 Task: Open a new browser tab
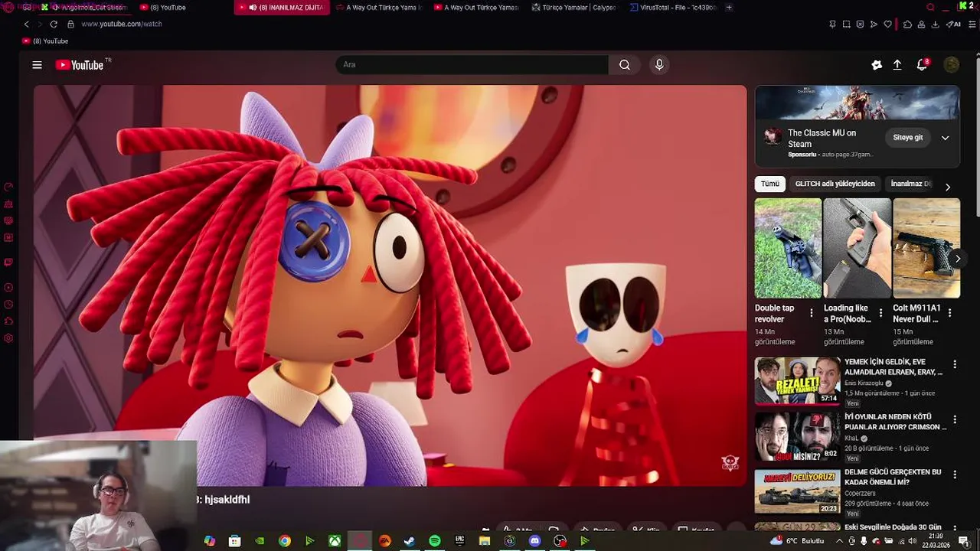point(729,8)
